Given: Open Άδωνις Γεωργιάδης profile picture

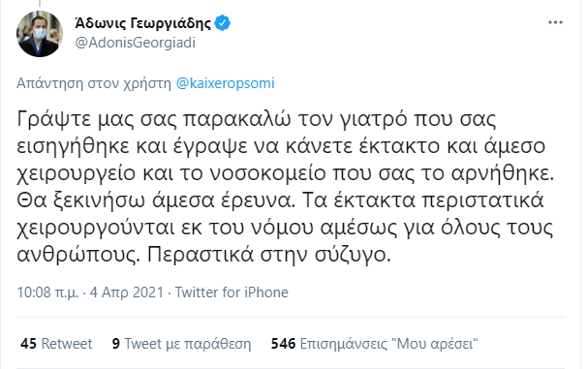Looking at the screenshot, I should tap(40, 34).
